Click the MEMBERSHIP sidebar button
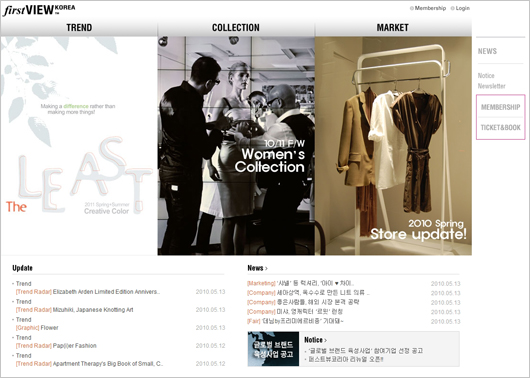 click(x=501, y=107)
